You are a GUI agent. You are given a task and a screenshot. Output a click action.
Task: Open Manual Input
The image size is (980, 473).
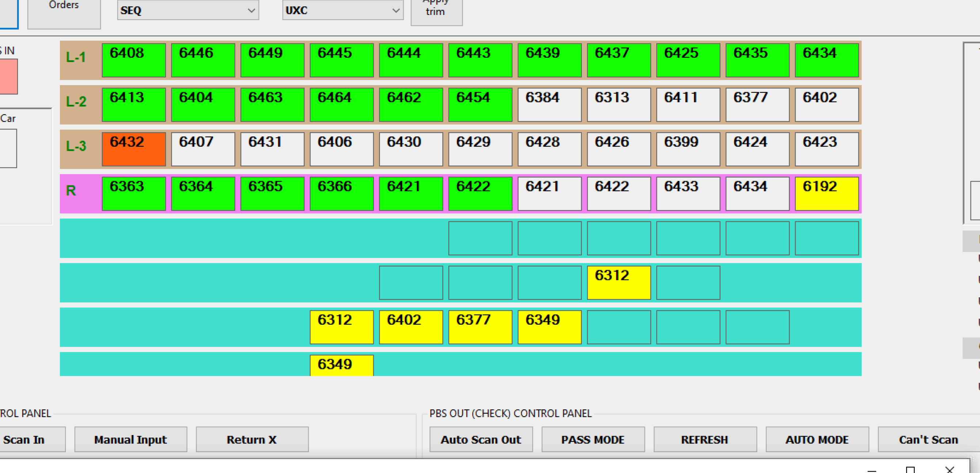point(130,439)
